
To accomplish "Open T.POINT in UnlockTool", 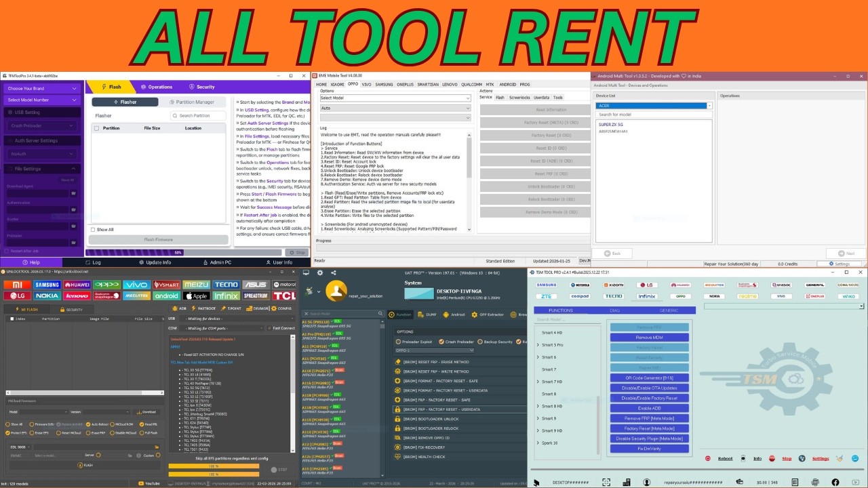I will click(231, 308).
